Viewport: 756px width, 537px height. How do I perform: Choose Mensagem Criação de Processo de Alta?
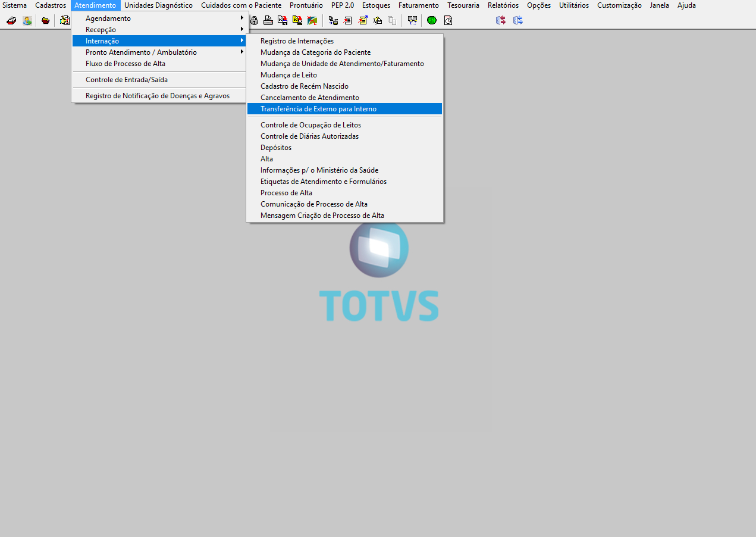(344, 216)
